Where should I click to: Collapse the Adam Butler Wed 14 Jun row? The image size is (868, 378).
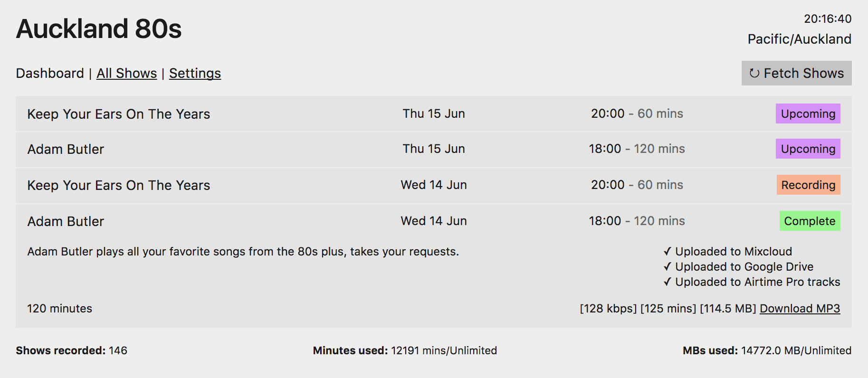[433, 221]
